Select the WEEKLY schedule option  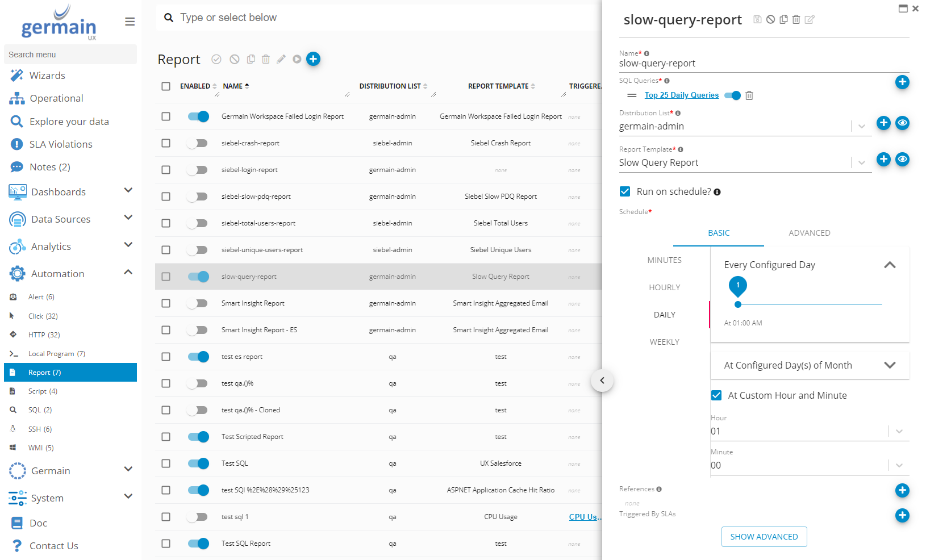(664, 342)
